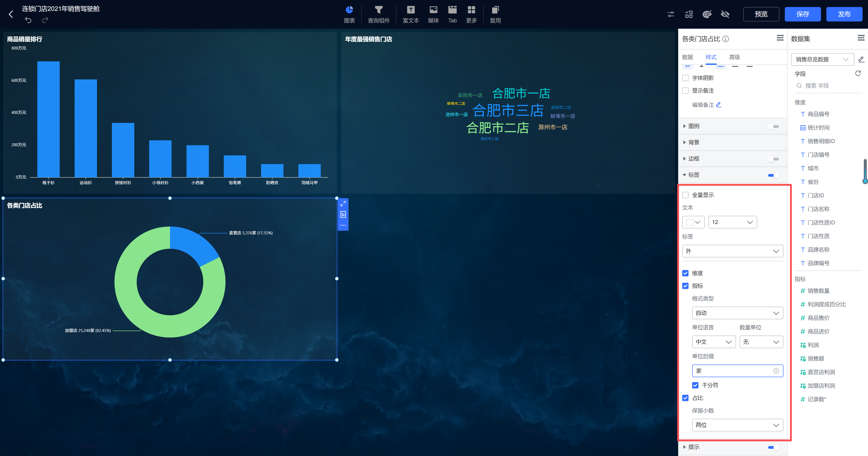Click the undo arrow under dashboard title
This screenshot has height=456, width=868.
pos(28,20)
